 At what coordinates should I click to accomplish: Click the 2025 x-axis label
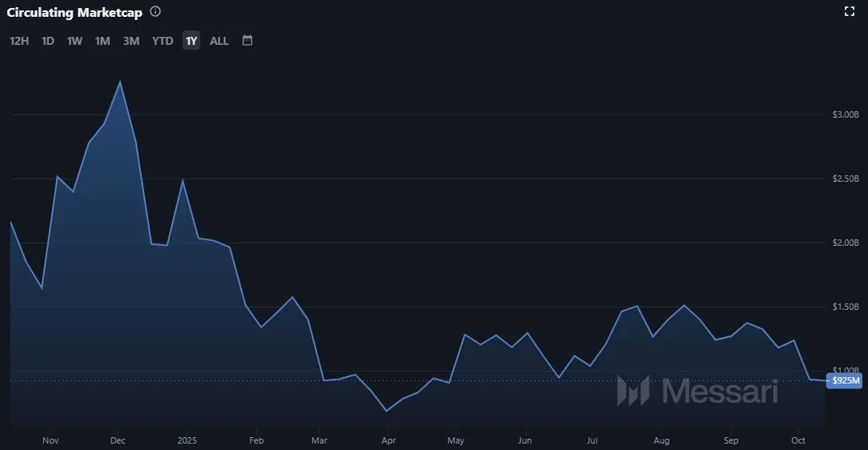(187, 440)
